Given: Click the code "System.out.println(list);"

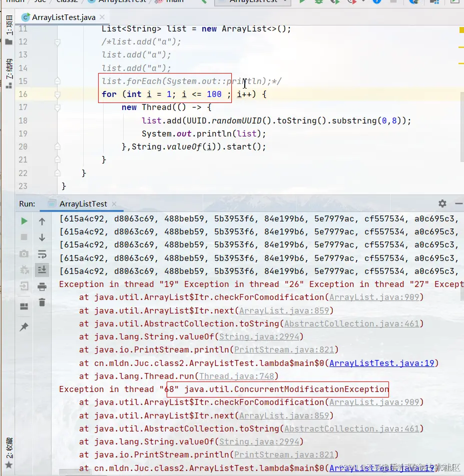Looking at the screenshot, I should (x=204, y=134).
